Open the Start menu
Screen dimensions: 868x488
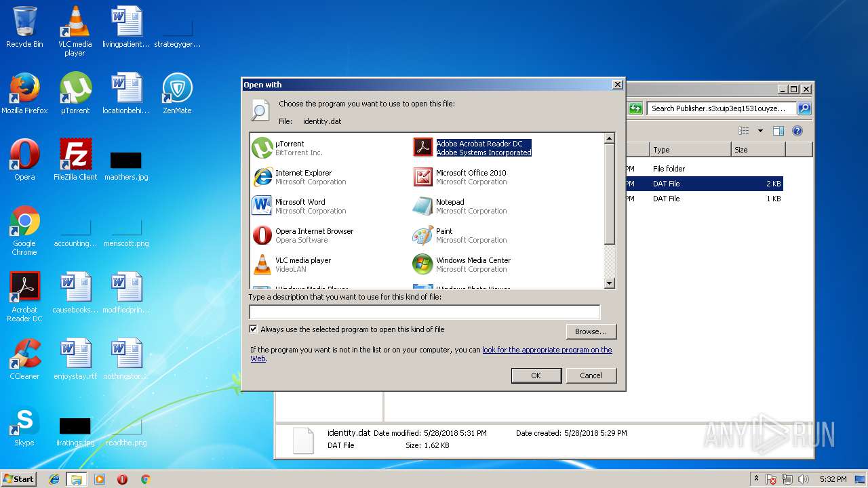point(18,479)
